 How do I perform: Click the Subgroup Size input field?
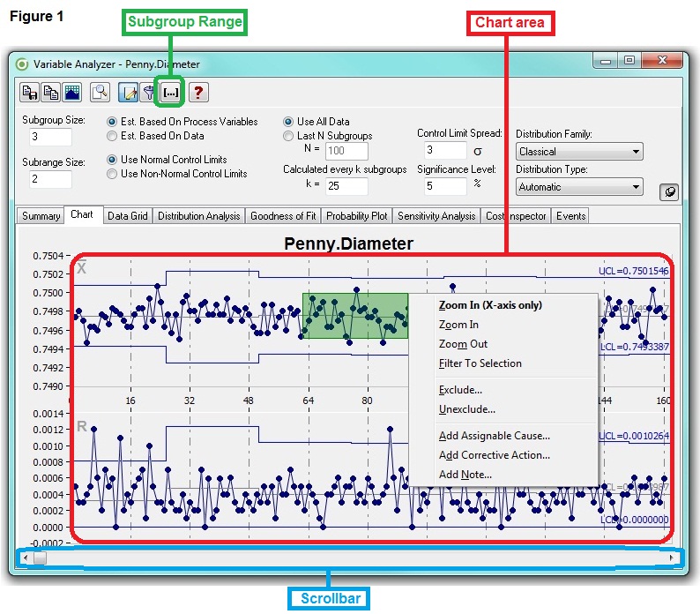click(x=51, y=137)
